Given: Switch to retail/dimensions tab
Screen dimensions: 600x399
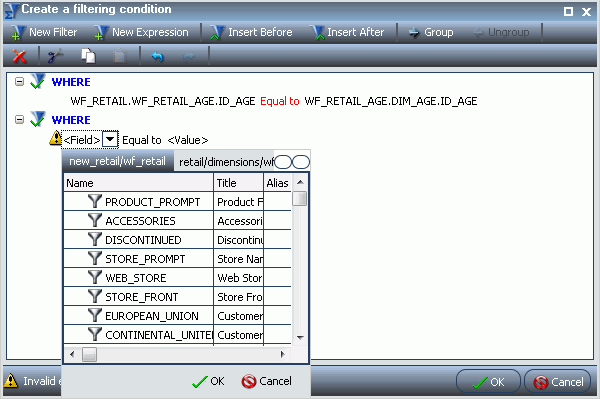Looking at the screenshot, I should pos(224,162).
